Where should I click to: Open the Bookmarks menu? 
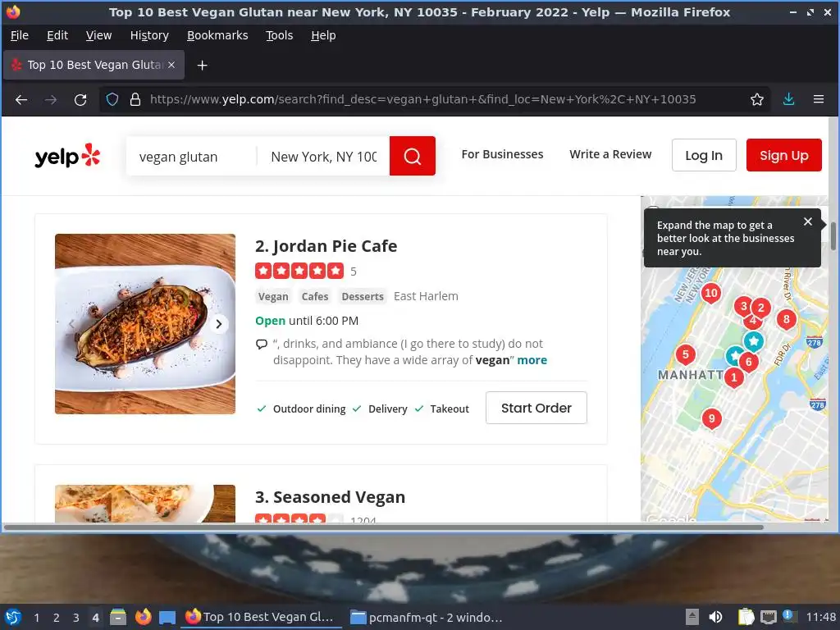(217, 35)
